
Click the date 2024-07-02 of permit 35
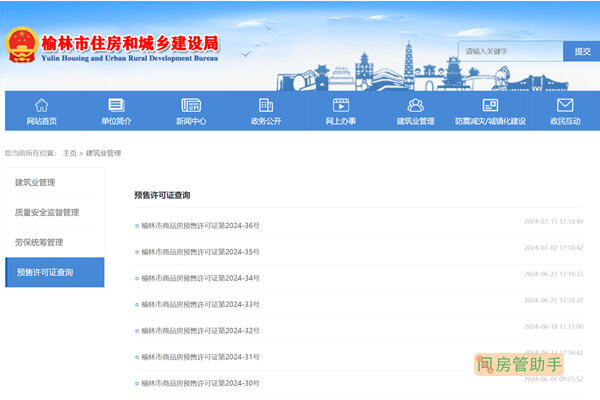coord(553,248)
